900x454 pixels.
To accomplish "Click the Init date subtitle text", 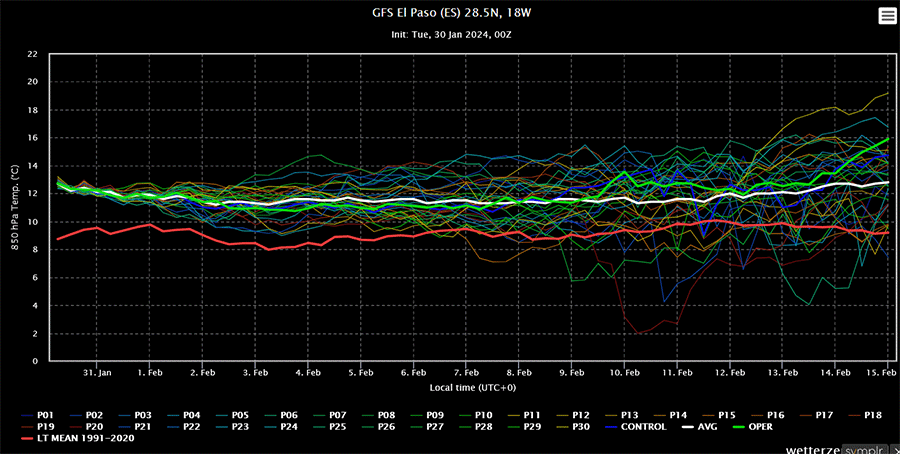I will click(452, 34).
